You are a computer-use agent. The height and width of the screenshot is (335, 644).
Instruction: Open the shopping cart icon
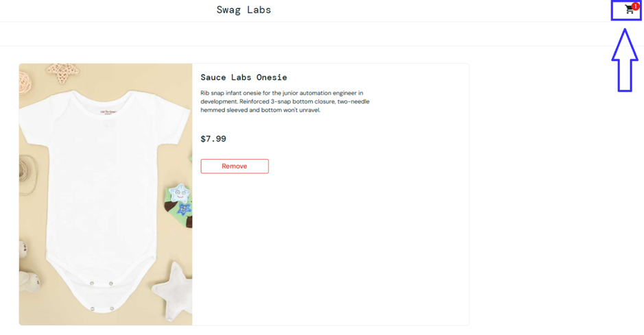[629, 10]
